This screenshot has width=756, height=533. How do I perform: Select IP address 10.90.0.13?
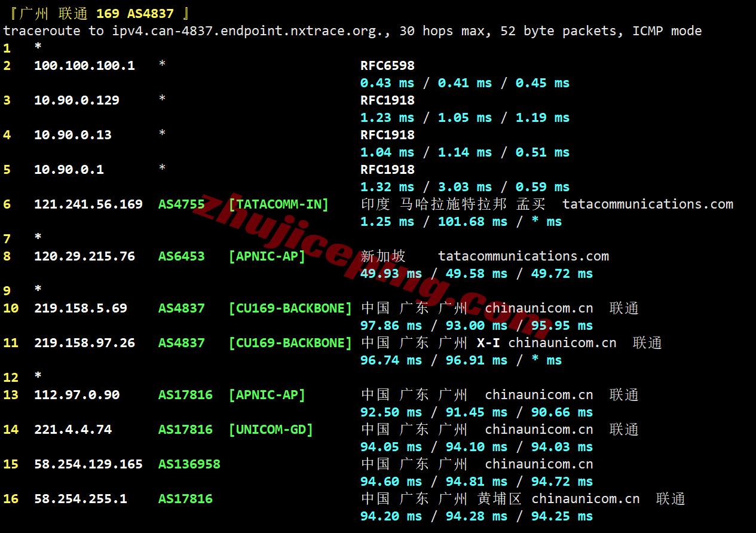click(x=73, y=135)
